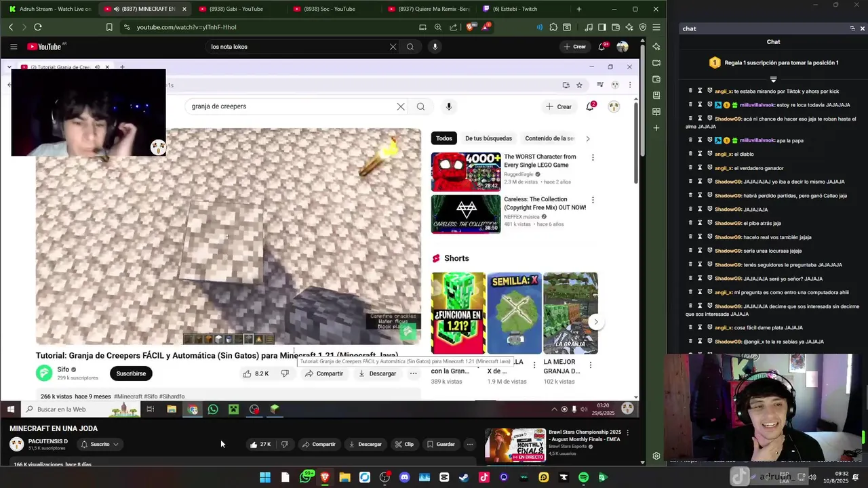Open the inner YouTube notifications bell with badge
868x488 pixels.
click(x=590, y=106)
